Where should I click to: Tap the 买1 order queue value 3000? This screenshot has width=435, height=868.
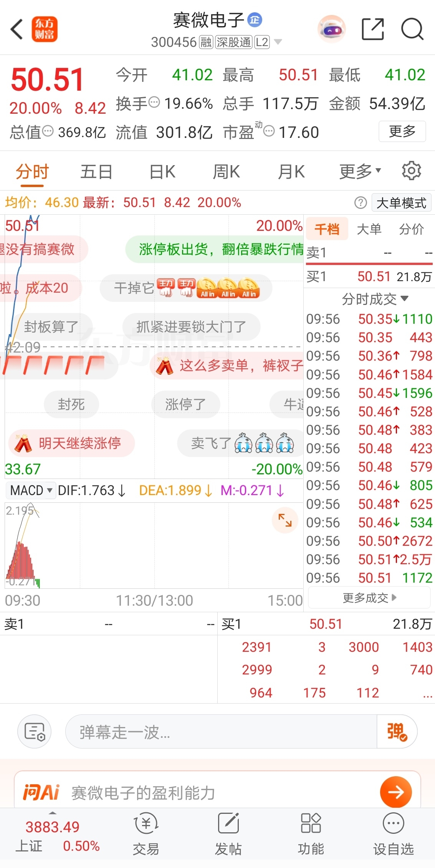point(364,647)
